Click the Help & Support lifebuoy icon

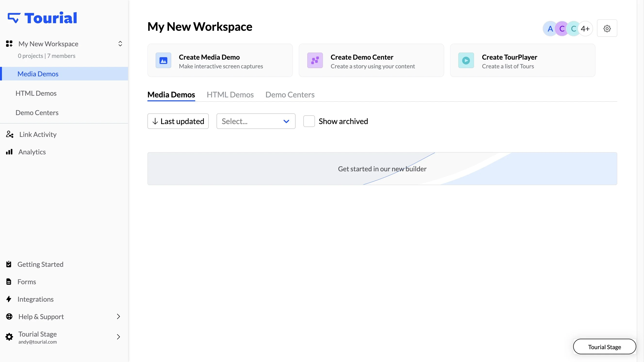(9, 317)
